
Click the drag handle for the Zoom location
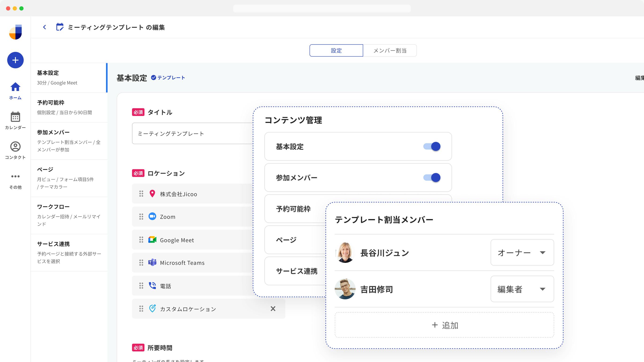141,217
